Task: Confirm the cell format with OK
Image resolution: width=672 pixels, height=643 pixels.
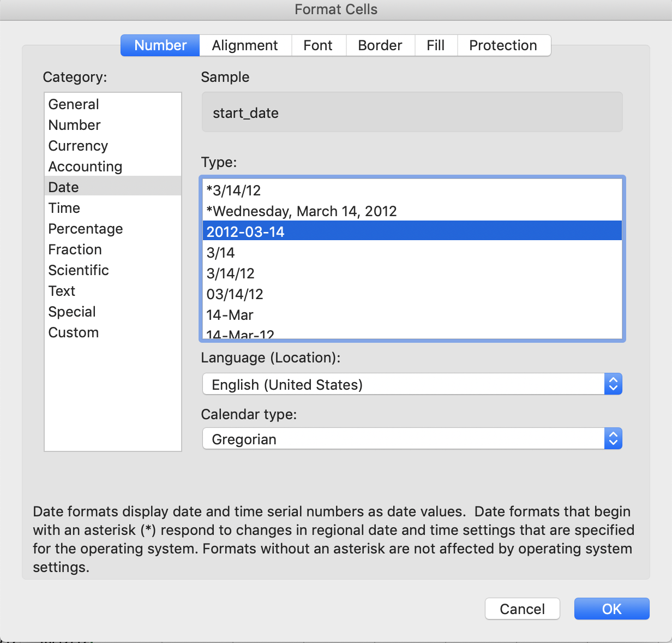Action: [x=612, y=609]
